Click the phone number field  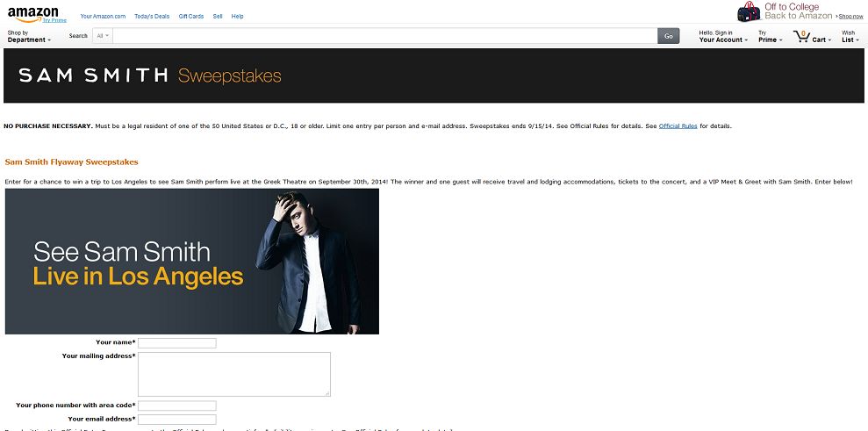coord(177,406)
